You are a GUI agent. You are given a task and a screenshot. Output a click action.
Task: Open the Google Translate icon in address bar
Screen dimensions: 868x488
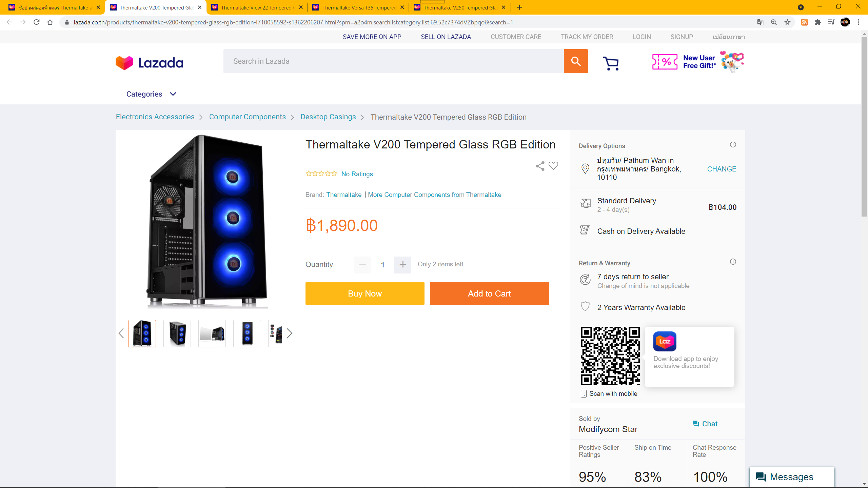[760, 22]
